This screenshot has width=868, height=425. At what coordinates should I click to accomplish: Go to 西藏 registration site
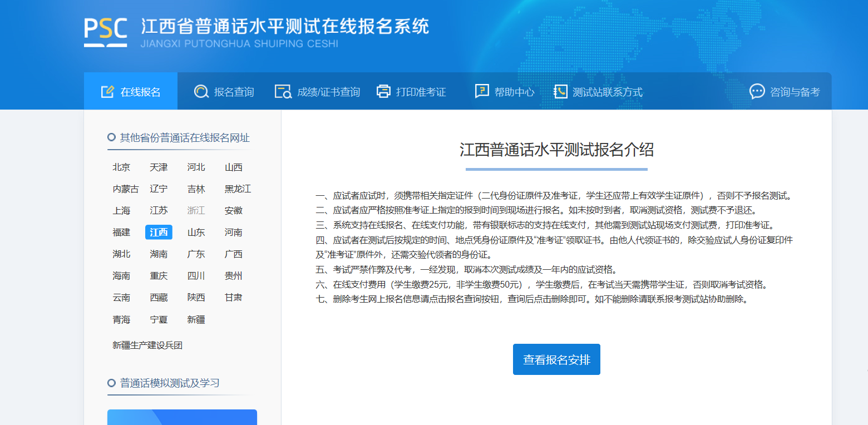click(x=159, y=298)
